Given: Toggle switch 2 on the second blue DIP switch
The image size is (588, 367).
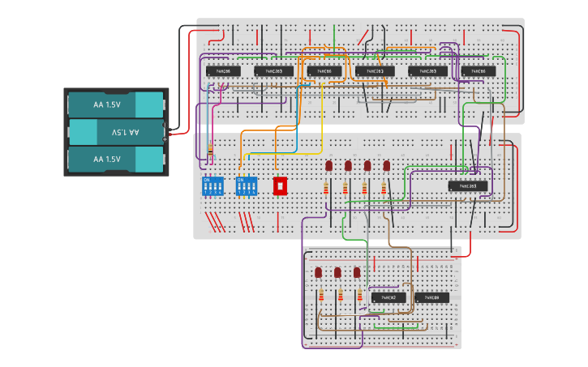Looking at the screenshot, I should click(244, 186).
